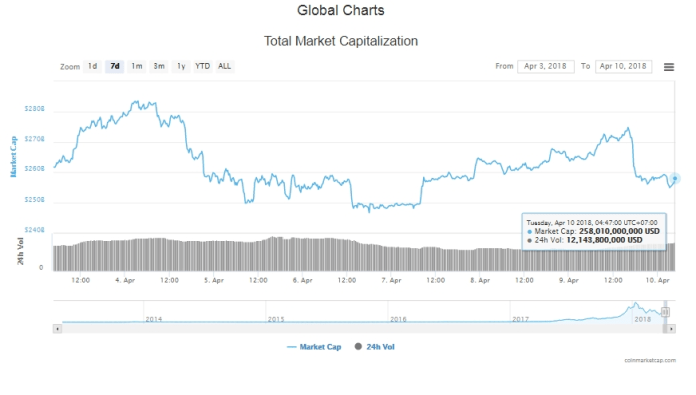Click the 9. Apr x-axis label
Image resolution: width=696 pixels, height=395 pixels.
569,280
